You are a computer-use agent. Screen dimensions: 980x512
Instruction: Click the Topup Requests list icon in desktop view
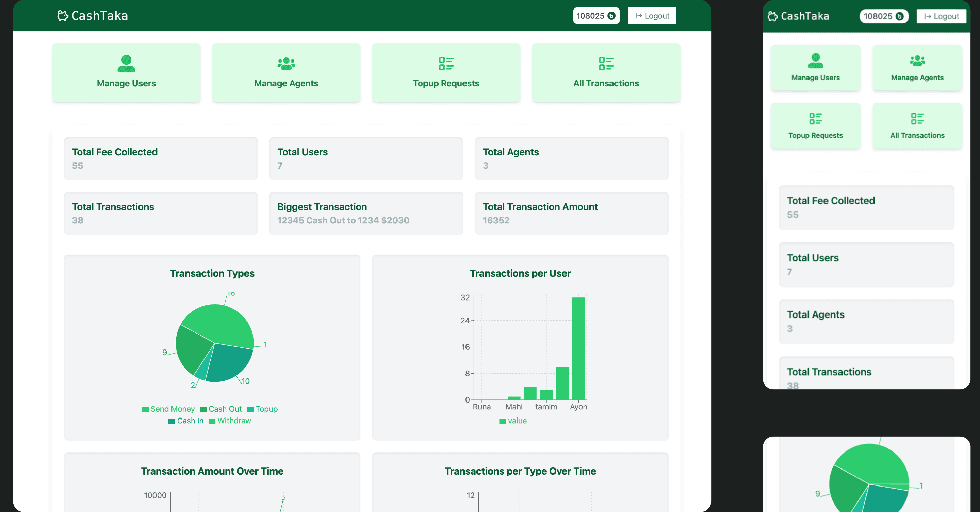coord(446,64)
